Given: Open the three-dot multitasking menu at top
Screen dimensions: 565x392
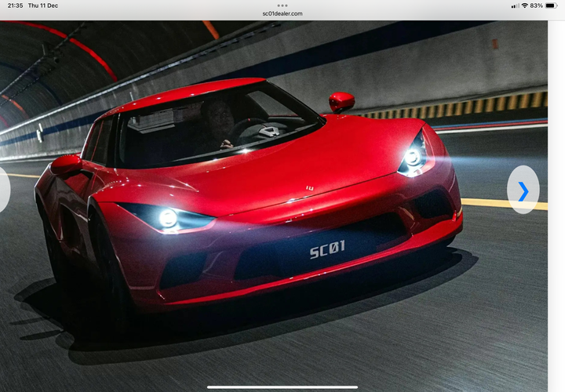Looking at the screenshot, I should [282, 5].
